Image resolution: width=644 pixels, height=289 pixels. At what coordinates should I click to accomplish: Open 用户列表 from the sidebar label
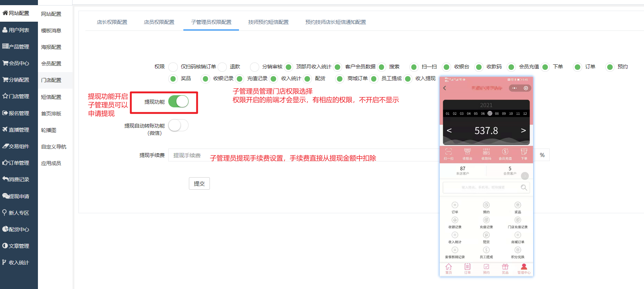coord(19,30)
